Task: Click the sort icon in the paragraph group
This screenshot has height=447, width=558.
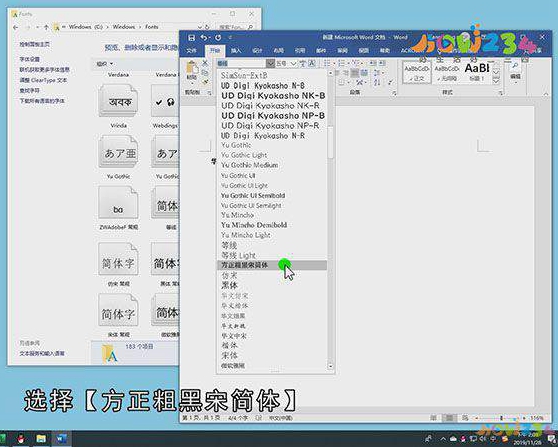Action: [x=377, y=83]
